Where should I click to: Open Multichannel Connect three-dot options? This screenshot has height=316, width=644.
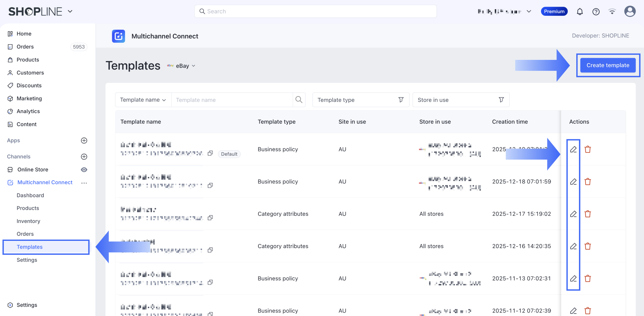(x=84, y=183)
